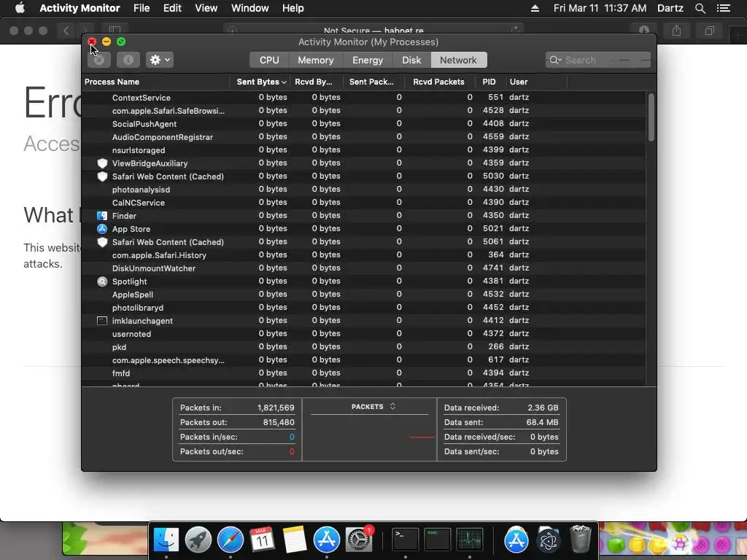Open the Window menu
The width and height of the screenshot is (747, 560).
point(249,8)
